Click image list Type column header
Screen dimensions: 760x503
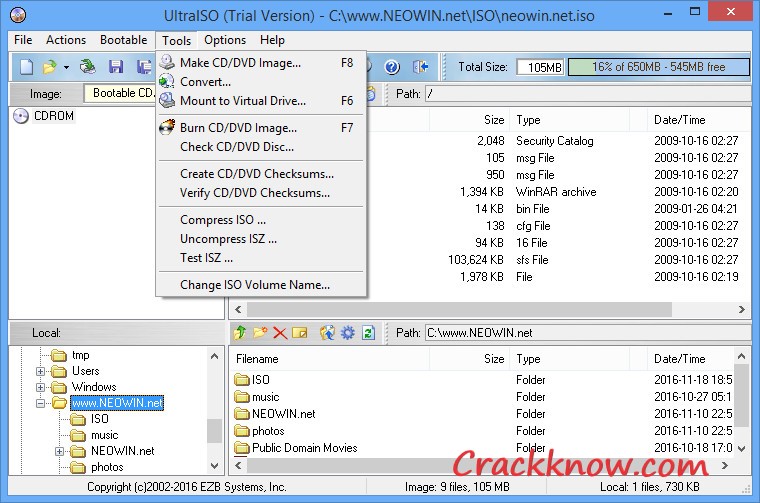(x=572, y=120)
